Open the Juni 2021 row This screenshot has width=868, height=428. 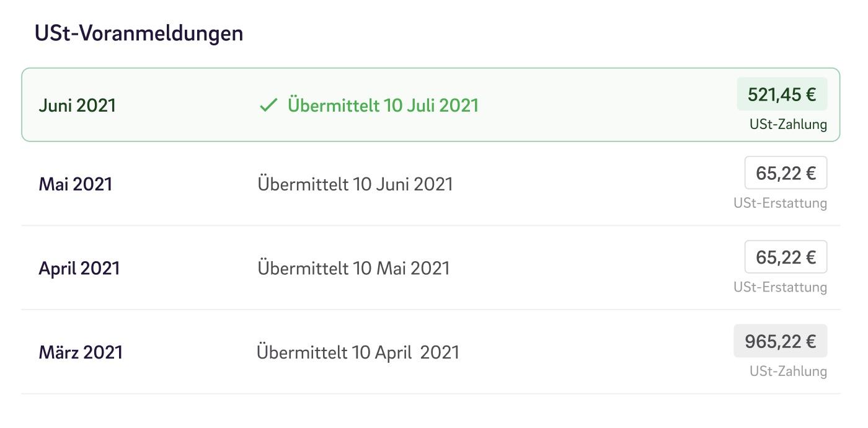point(431,105)
